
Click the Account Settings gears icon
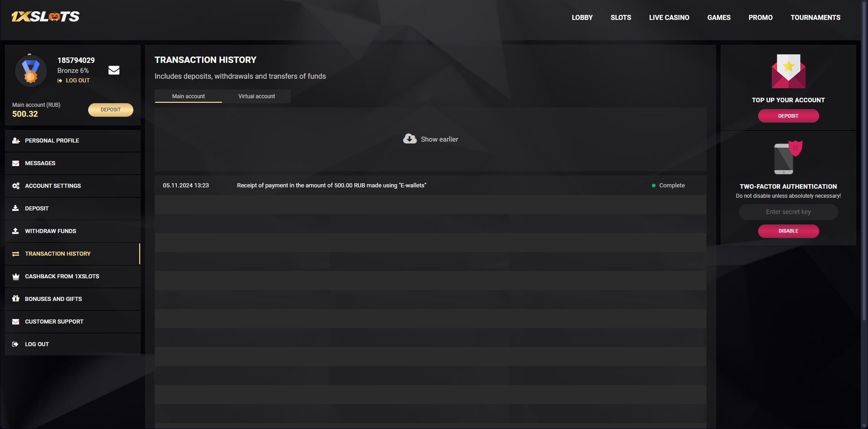(16, 186)
